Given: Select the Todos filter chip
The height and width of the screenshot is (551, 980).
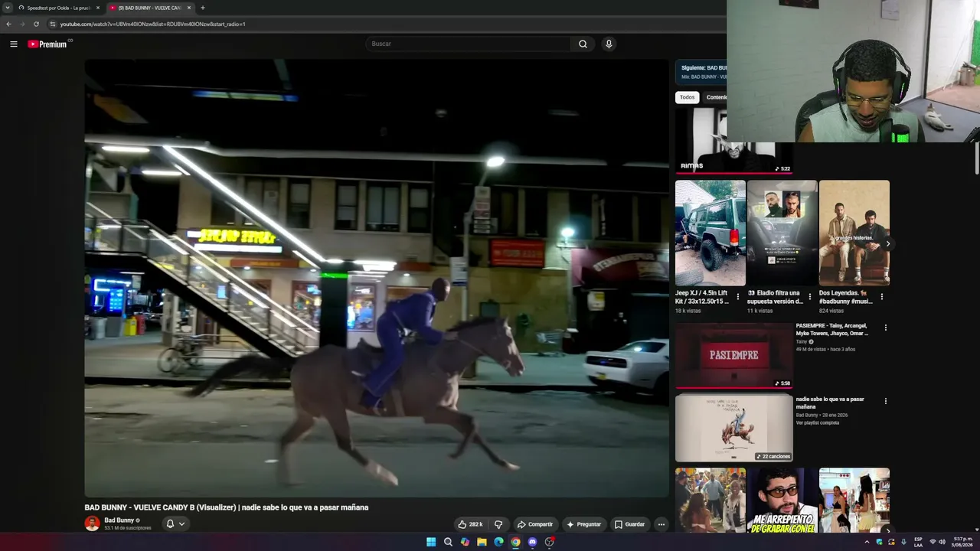Looking at the screenshot, I should tap(688, 97).
